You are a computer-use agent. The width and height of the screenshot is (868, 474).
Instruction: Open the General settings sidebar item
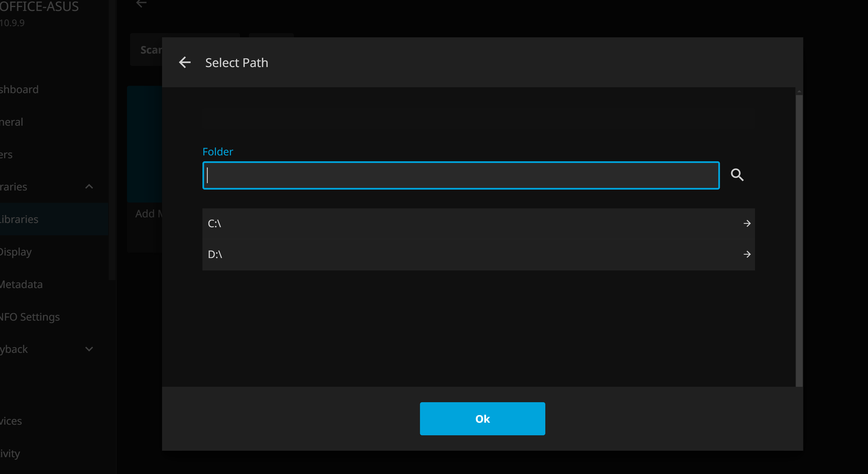pyautogui.click(x=12, y=122)
